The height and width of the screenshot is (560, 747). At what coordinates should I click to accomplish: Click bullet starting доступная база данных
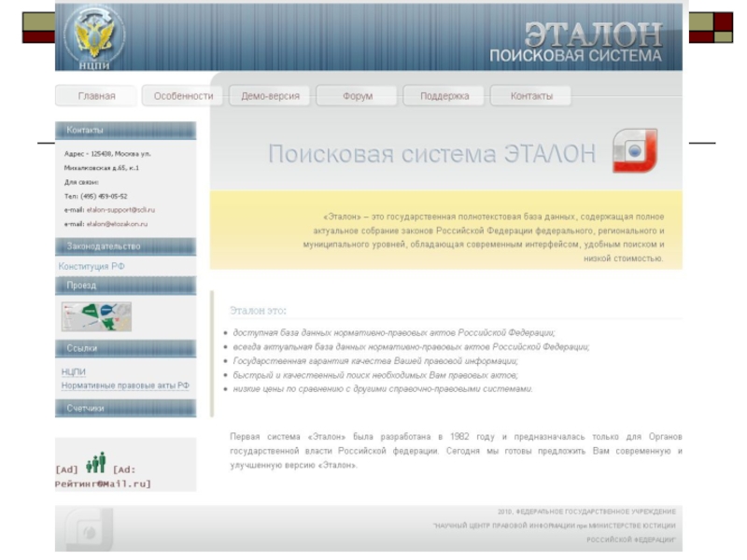pos(393,333)
